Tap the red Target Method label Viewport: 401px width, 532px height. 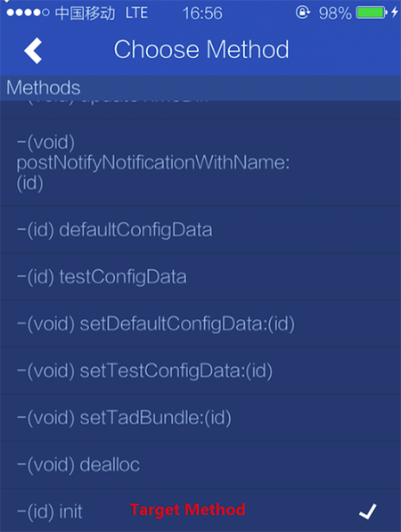[188, 510]
